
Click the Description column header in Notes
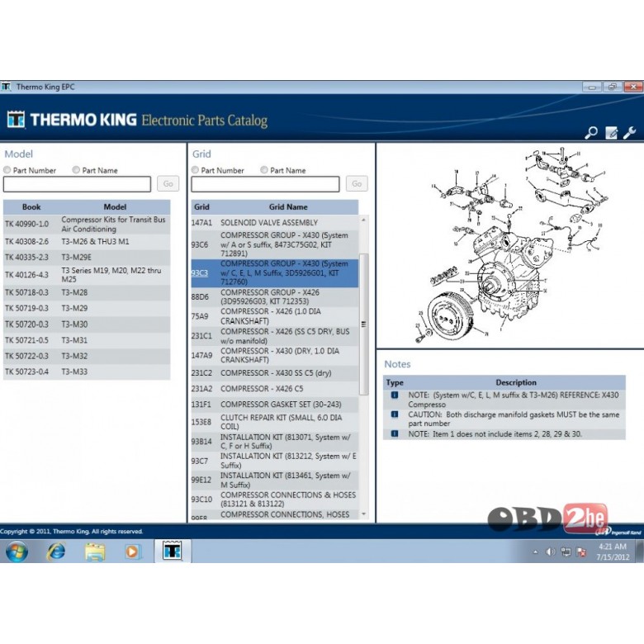(516, 382)
